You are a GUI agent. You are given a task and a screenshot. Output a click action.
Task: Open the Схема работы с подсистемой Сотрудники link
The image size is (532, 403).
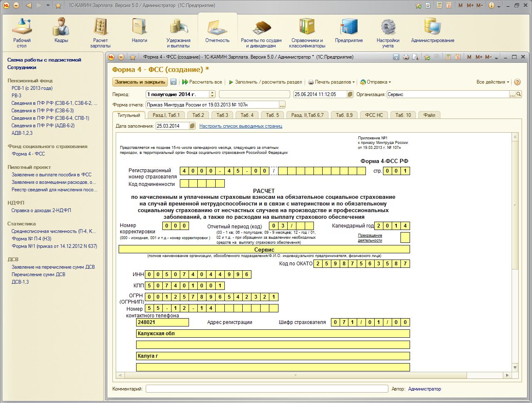[x=44, y=64]
